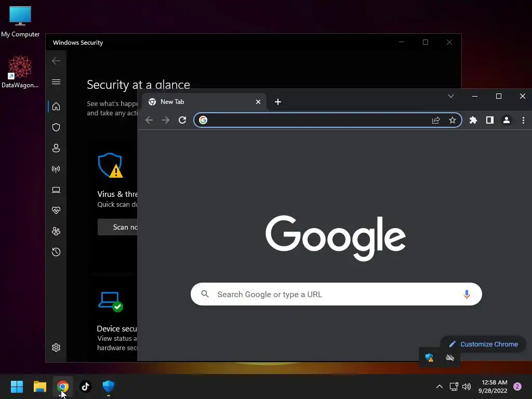This screenshot has height=399, width=532.
Task: Select the New Tab tab
Action: click(204, 102)
